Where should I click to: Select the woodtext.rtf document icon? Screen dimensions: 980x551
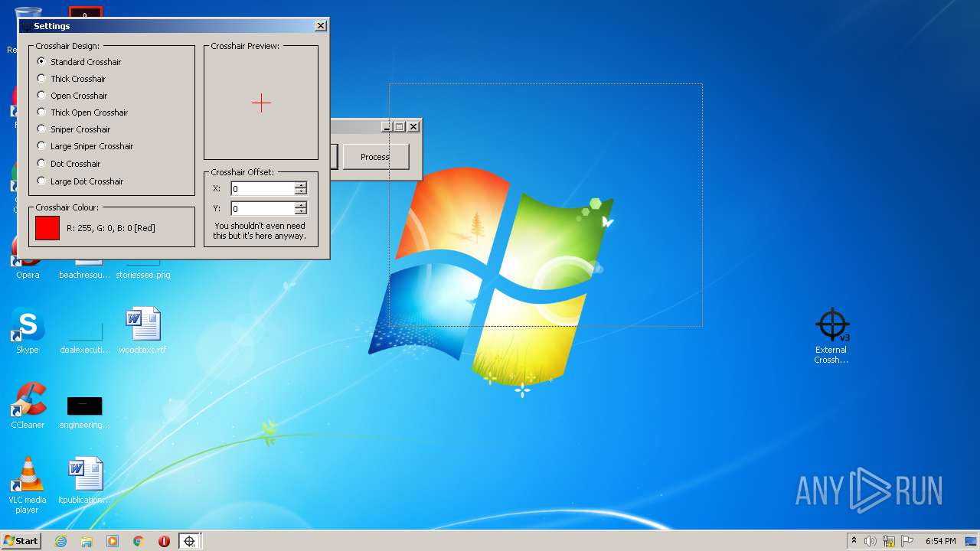click(x=142, y=331)
